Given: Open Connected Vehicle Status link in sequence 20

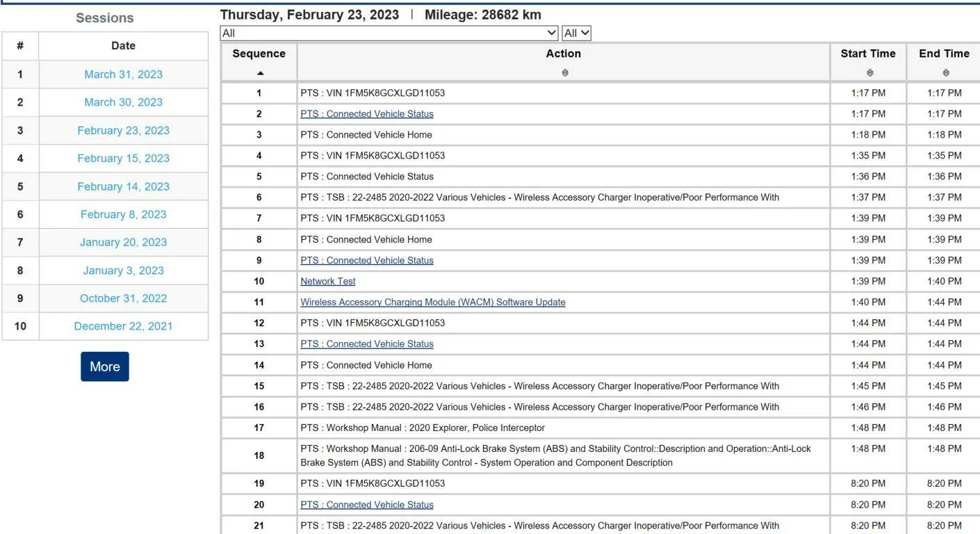Looking at the screenshot, I should point(367,505).
